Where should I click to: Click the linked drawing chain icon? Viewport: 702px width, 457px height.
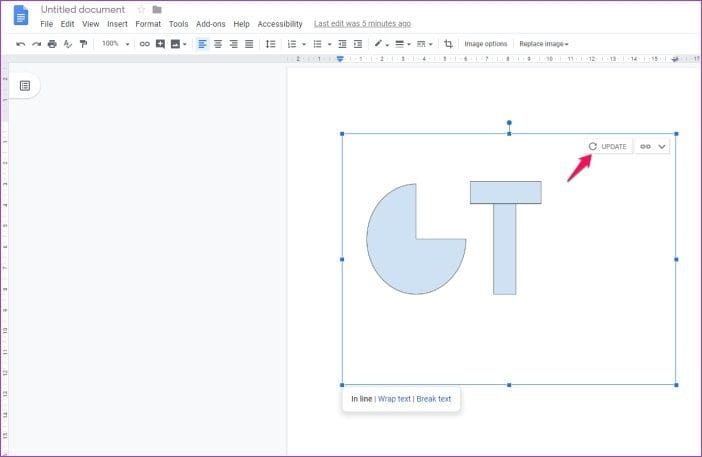pyautogui.click(x=645, y=146)
